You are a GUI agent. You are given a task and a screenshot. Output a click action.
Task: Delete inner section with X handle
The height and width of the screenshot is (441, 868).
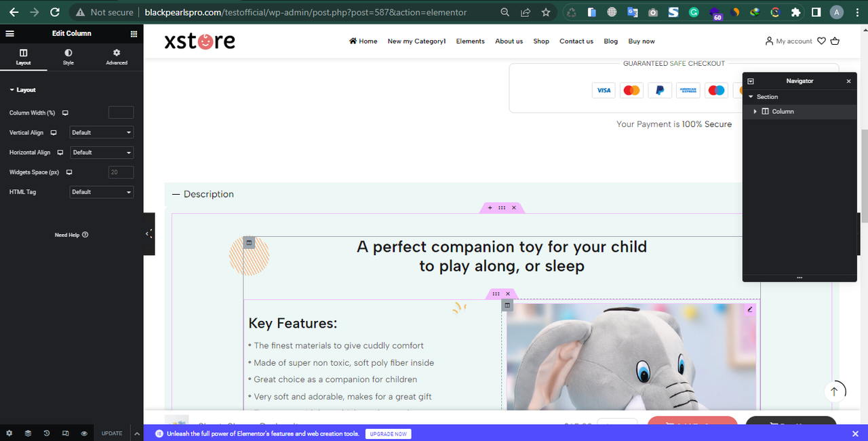pyautogui.click(x=508, y=294)
